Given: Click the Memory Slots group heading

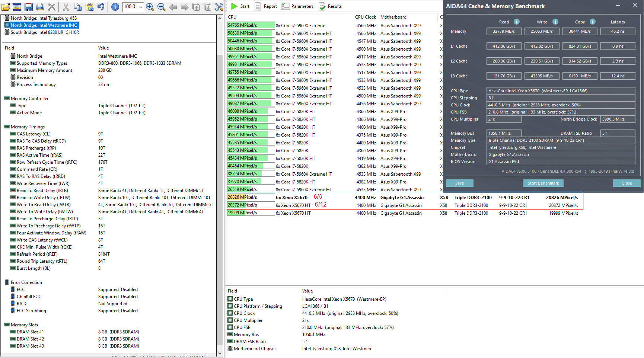Looking at the screenshot, I should [21, 325].
